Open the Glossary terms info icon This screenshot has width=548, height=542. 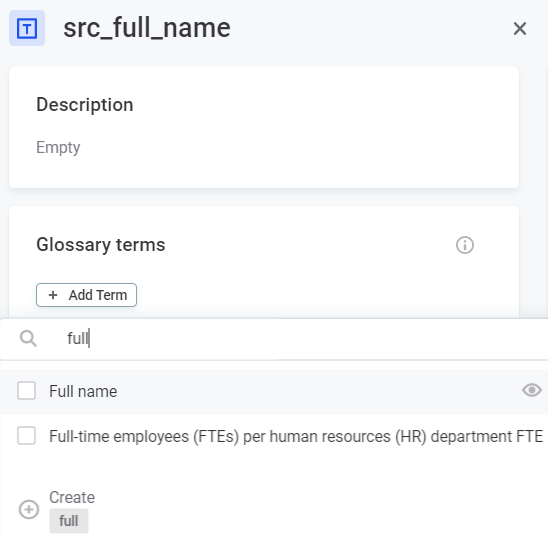465,245
